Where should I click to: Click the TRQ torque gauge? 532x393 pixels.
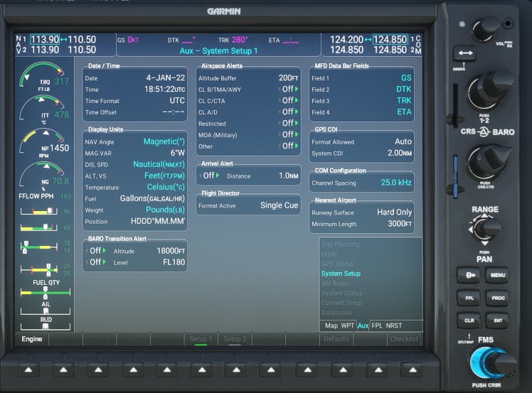click(x=44, y=77)
